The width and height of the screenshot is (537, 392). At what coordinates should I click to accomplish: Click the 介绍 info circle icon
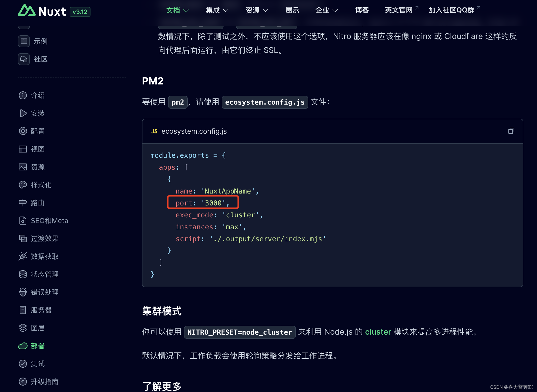23,95
